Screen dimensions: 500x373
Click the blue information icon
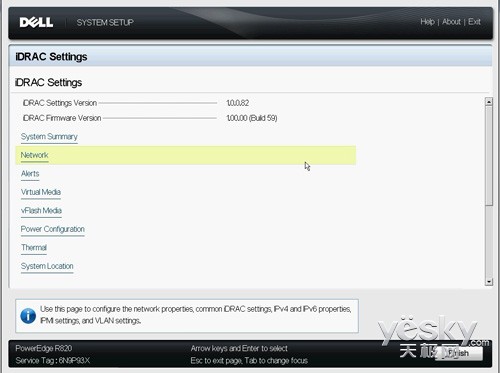point(28,315)
